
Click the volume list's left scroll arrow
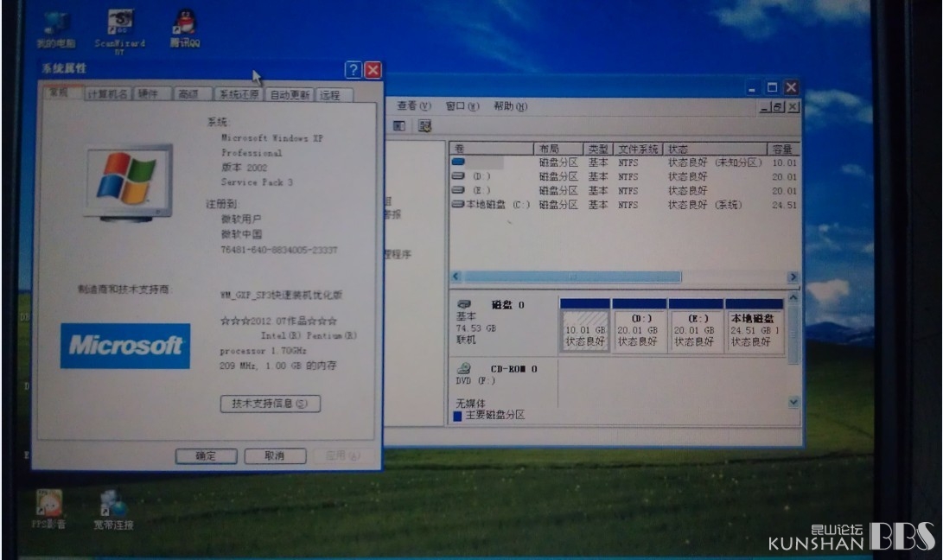pos(456,277)
